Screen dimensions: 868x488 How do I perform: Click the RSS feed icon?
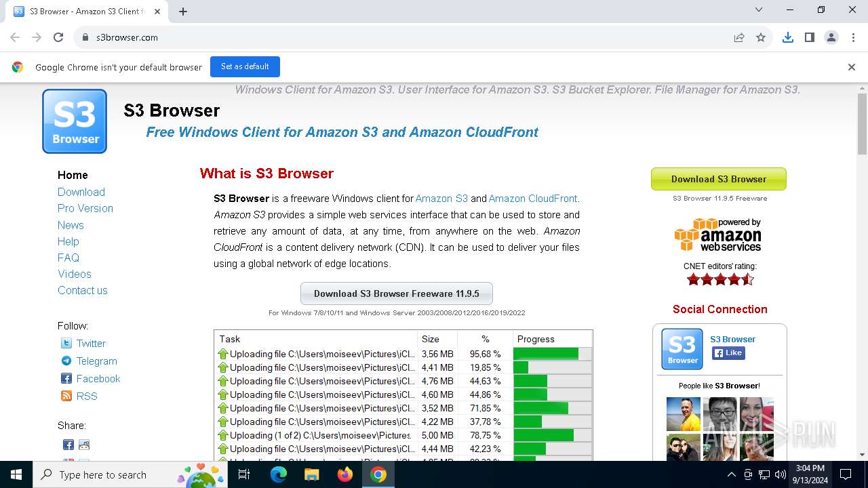pyautogui.click(x=66, y=396)
